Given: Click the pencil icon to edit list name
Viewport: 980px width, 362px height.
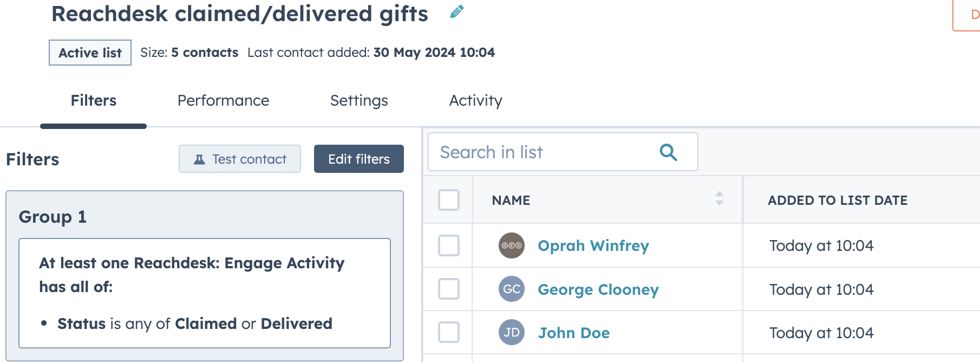Looking at the screenshot, I should 457,12.
